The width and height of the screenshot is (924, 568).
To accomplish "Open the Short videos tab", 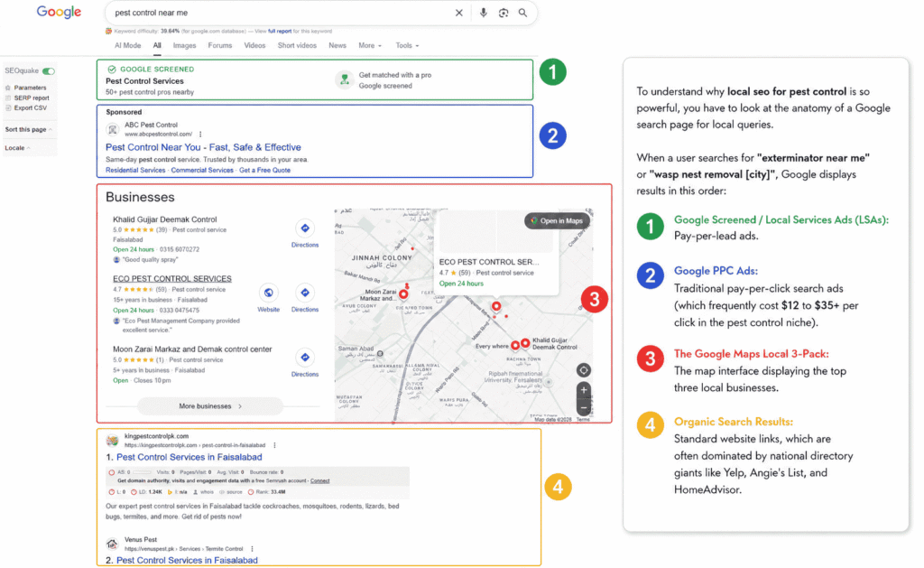I will point(297,45).
